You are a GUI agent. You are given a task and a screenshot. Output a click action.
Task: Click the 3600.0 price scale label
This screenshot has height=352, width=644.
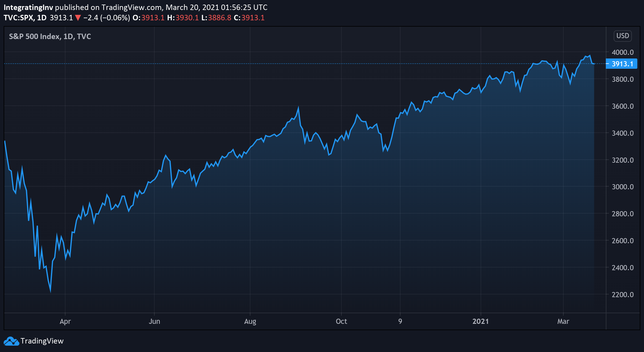coord(622,106)
